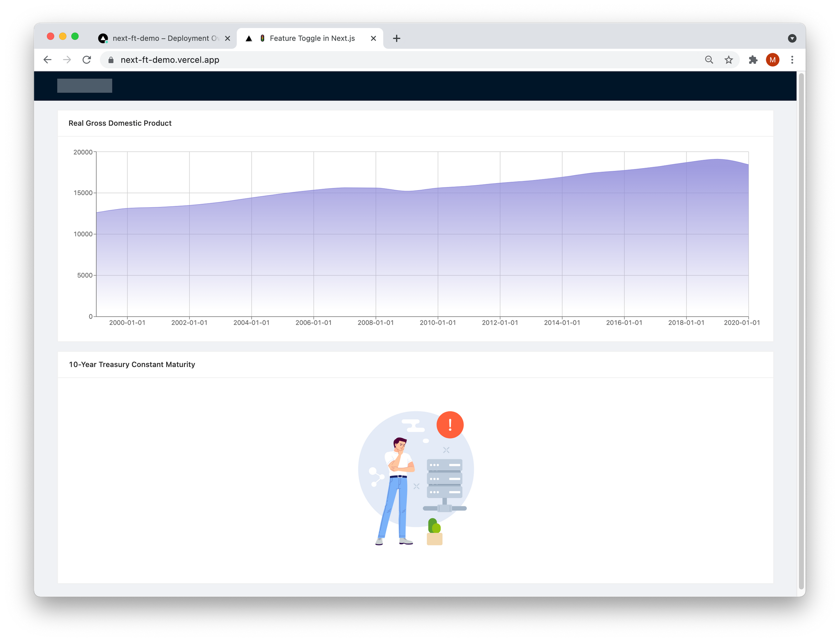This screenshot has width=840, height=642.
Task: Click the 20000 y-axis label
Action: [83, 152]
